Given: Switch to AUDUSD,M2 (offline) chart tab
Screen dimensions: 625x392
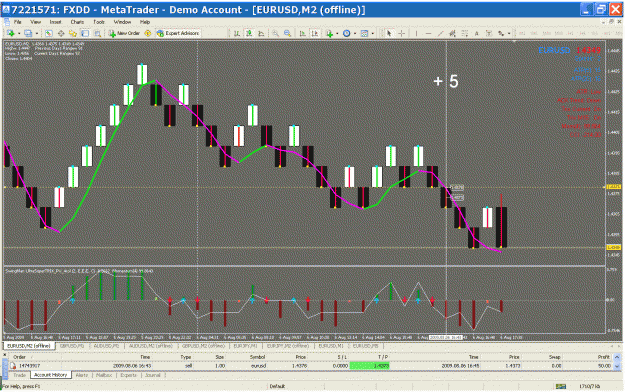Looking at the screenshot, I should (150, 346).
